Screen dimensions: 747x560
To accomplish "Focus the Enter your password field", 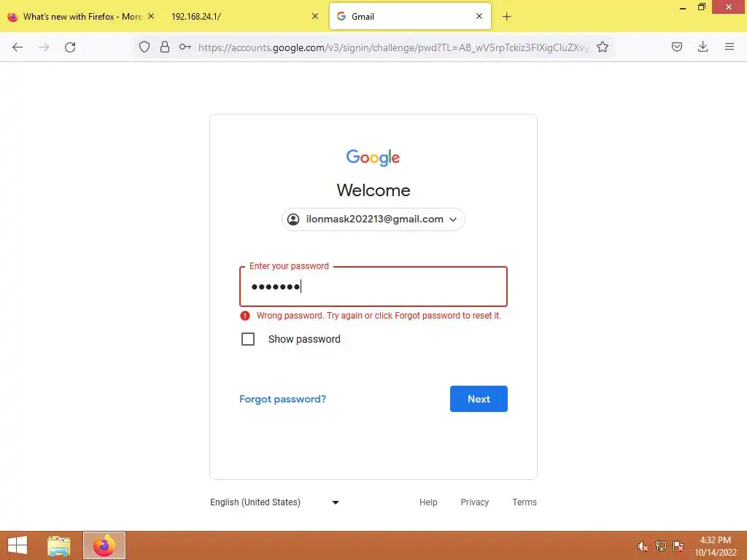I will (373, 286).
